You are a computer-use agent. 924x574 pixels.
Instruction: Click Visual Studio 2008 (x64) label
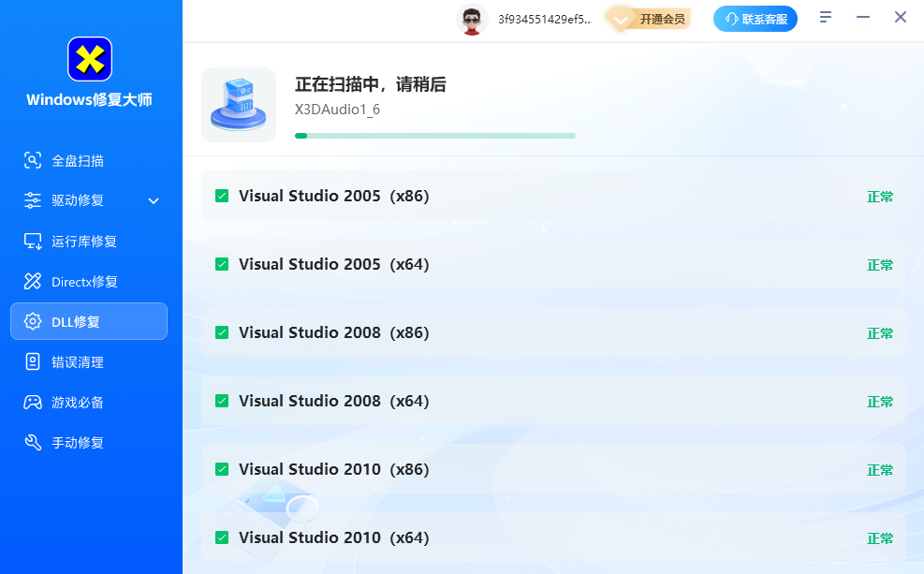333,401
